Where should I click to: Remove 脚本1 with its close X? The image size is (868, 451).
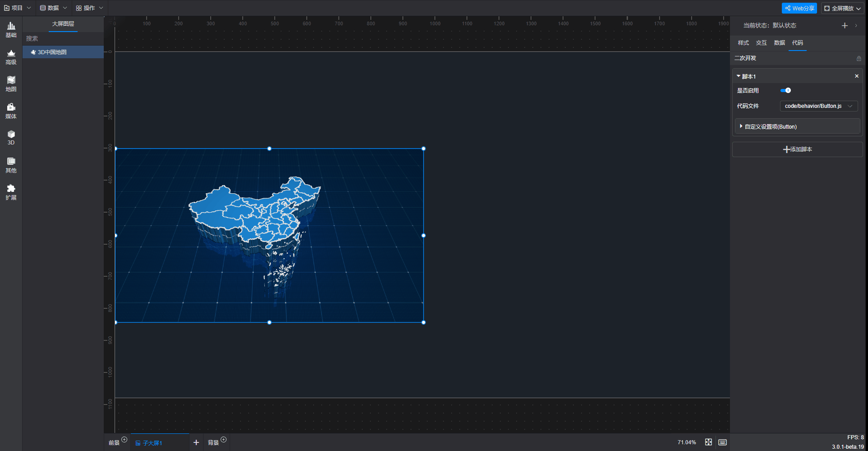pyautogui.click(x=856, y=76)
